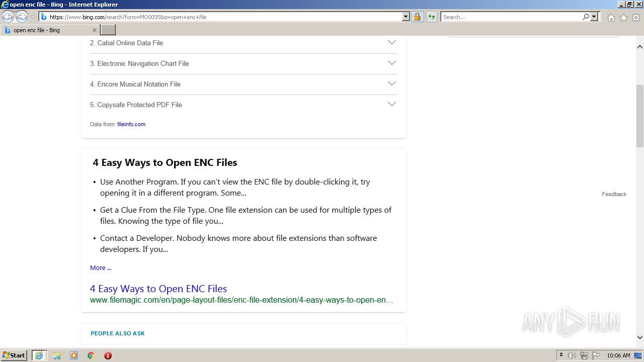Image resolution: width=644 pixels, height=362 pixels.
Task: Close the 'open enc file - Bing' tab
Action: 94,30
